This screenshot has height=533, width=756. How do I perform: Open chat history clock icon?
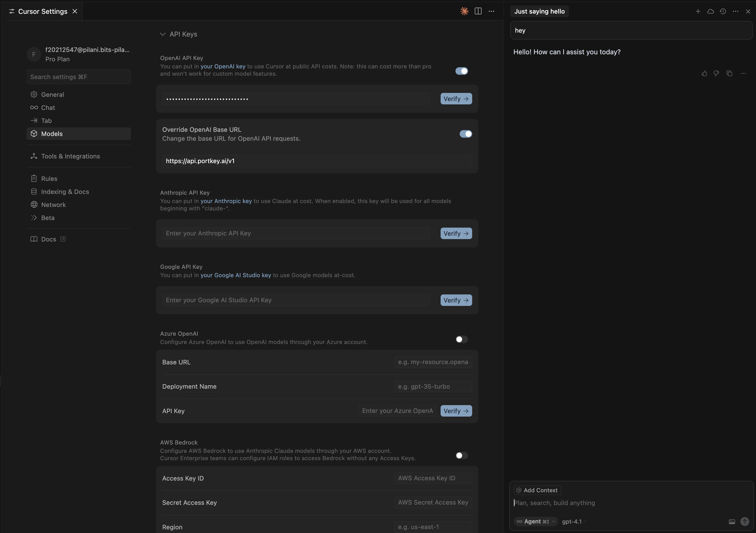pyautogui.click(x=723, y=11)
